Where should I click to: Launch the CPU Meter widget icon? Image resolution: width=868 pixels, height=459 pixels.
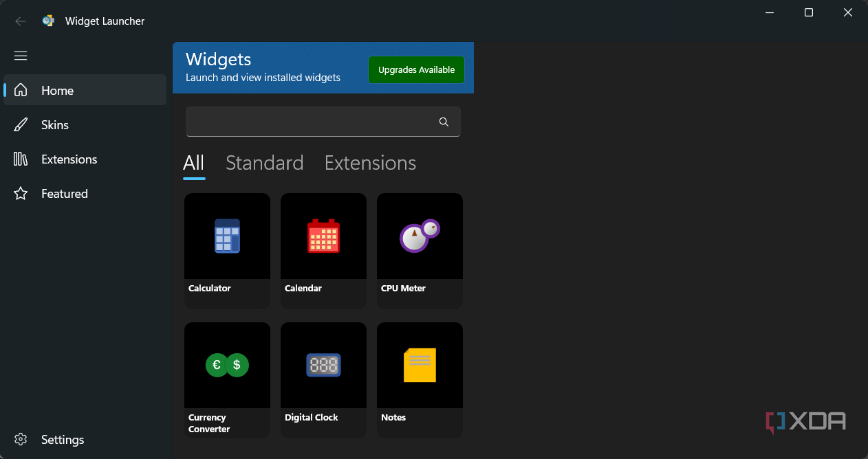(420, 236)
